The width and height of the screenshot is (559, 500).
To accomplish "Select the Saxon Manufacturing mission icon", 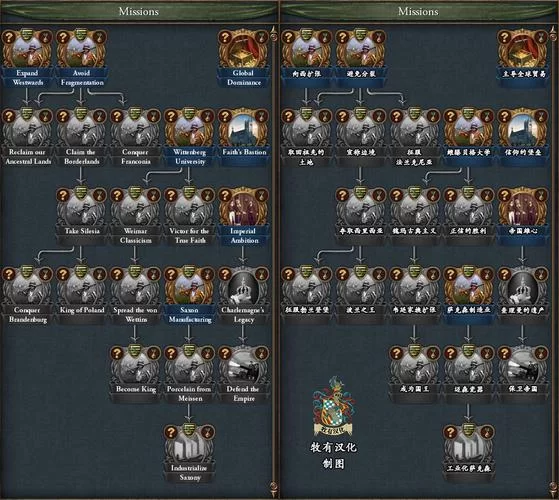I will pos(189,287).
